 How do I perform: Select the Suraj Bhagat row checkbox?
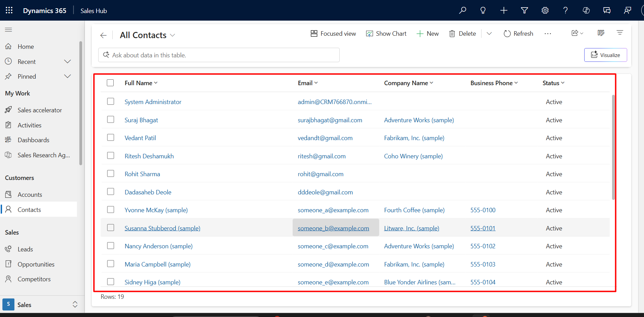[x=111, y=120]
